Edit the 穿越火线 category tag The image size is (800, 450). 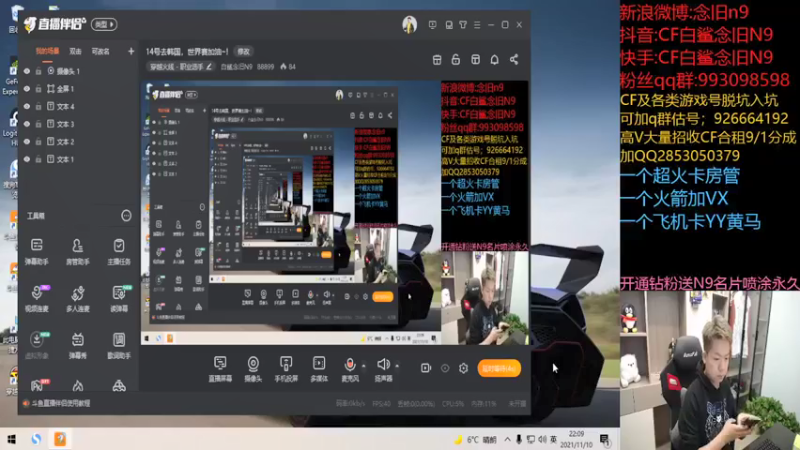click(x=181, y=67)
